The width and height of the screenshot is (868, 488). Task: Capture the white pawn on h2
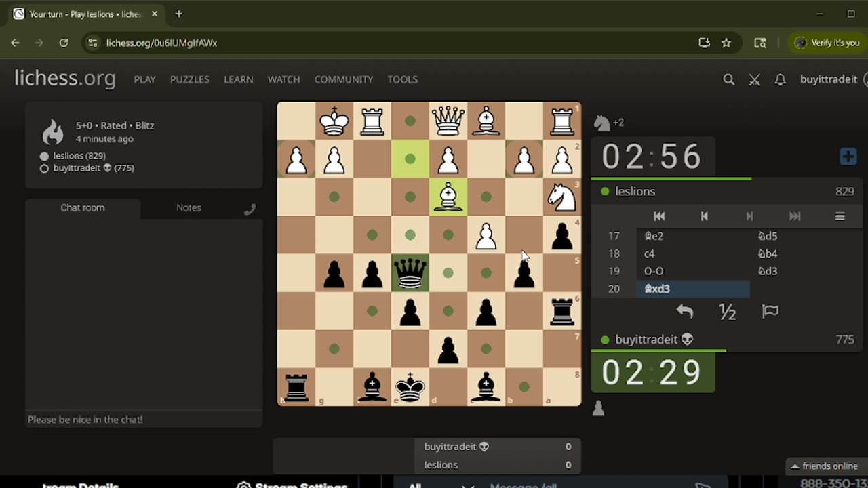296,159
